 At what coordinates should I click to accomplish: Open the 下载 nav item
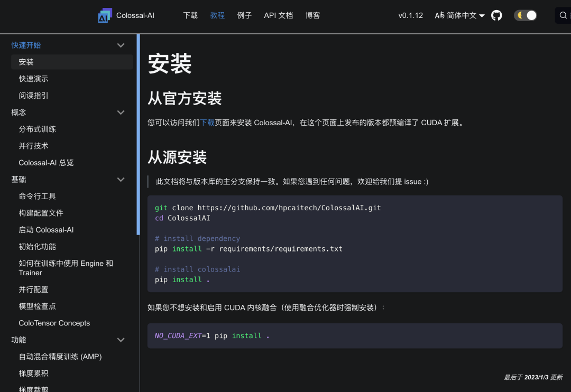coord(190,15)
